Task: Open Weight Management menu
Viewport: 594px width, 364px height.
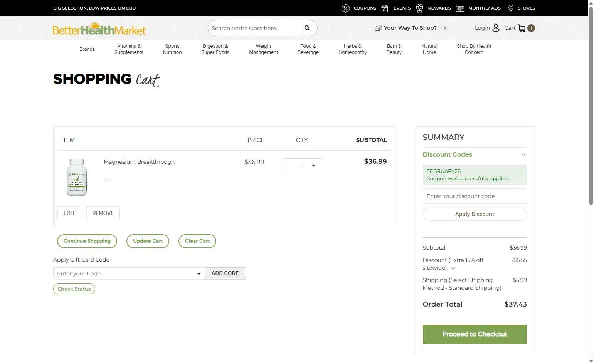Action: 263,49
